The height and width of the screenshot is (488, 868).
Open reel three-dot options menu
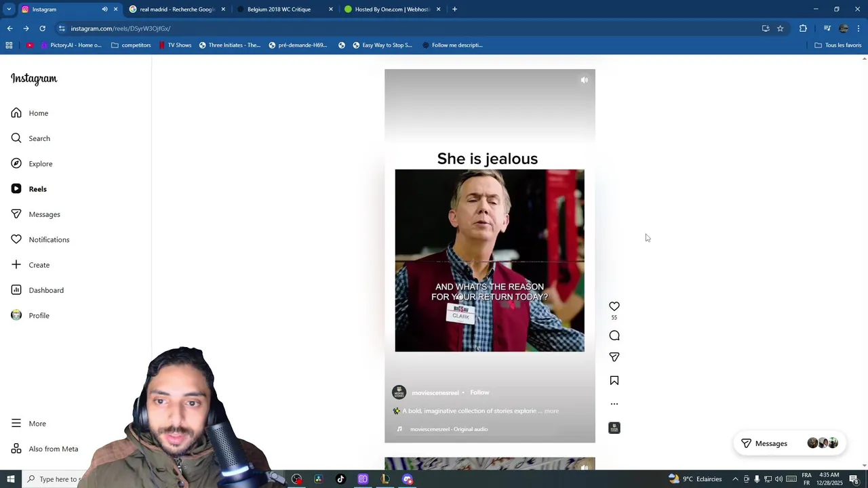point(614,404)
